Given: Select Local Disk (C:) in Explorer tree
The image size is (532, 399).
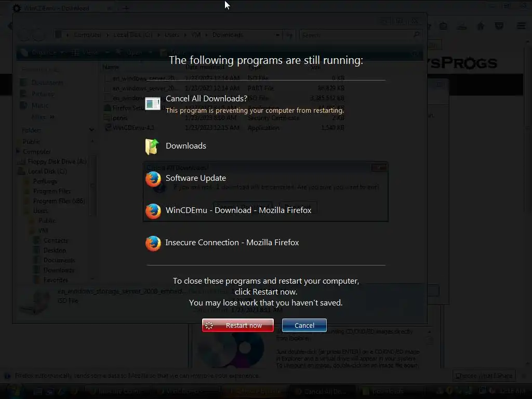Looking at the screenshot, I should 47,171.
